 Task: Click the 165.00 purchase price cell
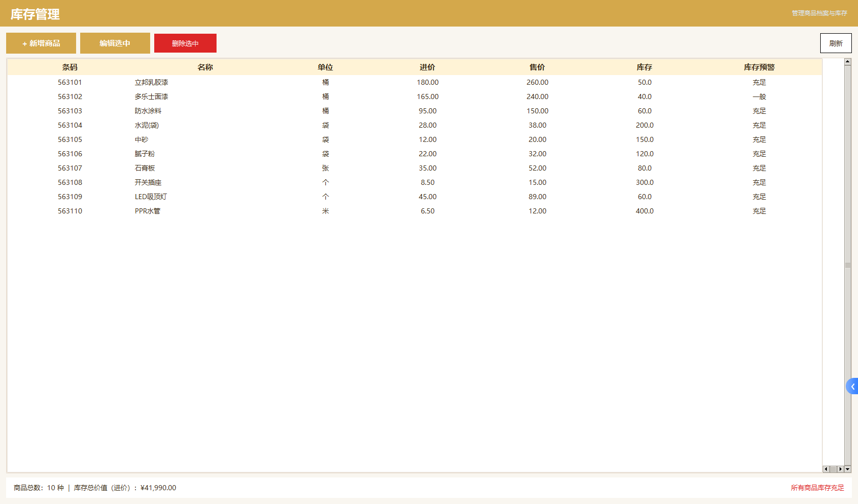click(427, 97)
